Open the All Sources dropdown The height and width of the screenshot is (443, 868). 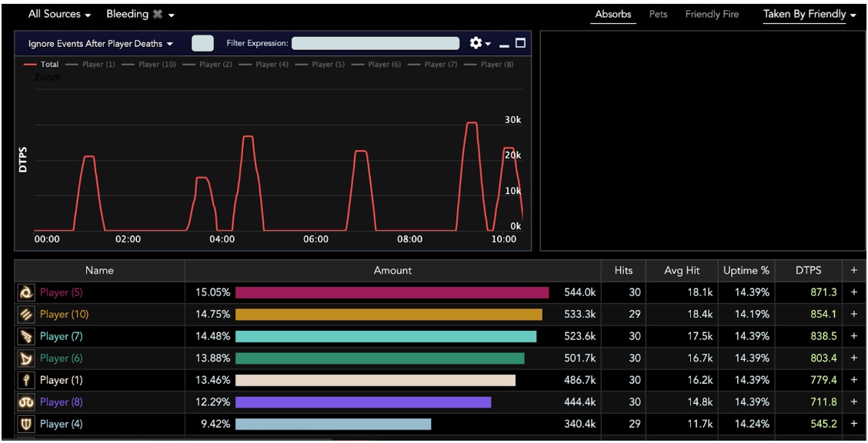tap(59, 15)
